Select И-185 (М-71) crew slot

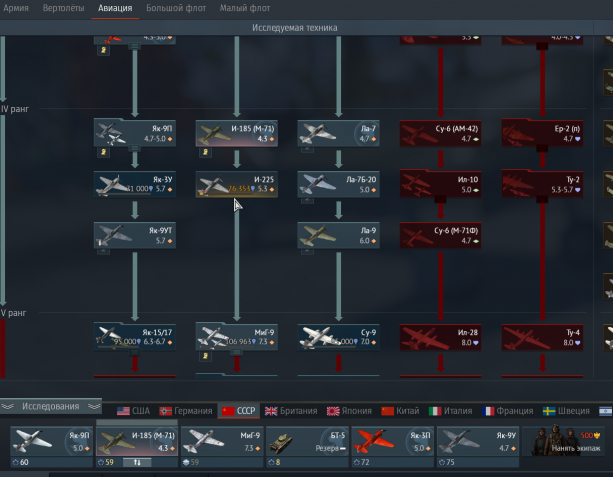[137, 441]
